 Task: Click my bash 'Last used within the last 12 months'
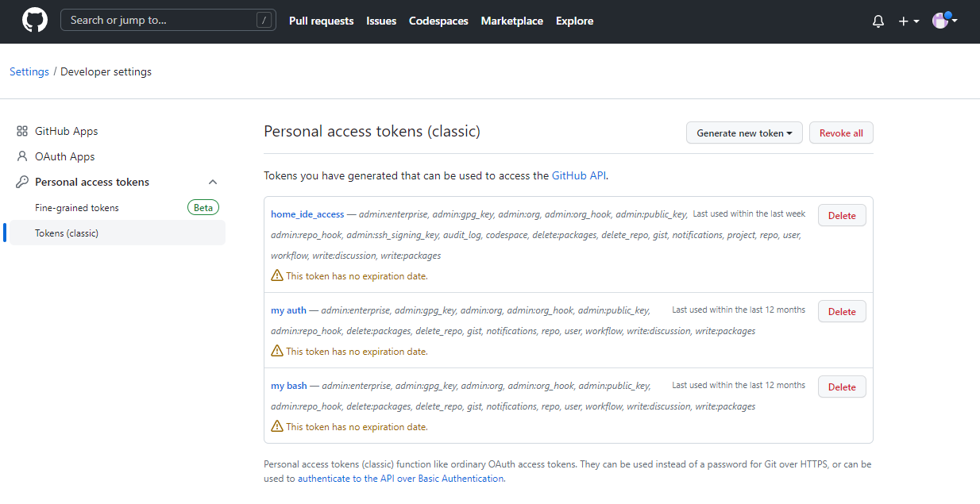point(739,385)
